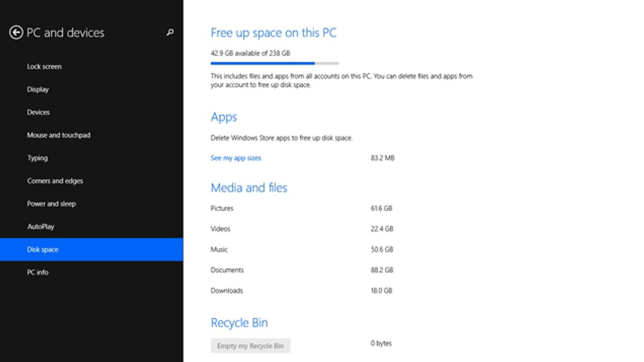644x362 pixels.
Task: Open the search magnifier icon
Action: tap(170, 33)
